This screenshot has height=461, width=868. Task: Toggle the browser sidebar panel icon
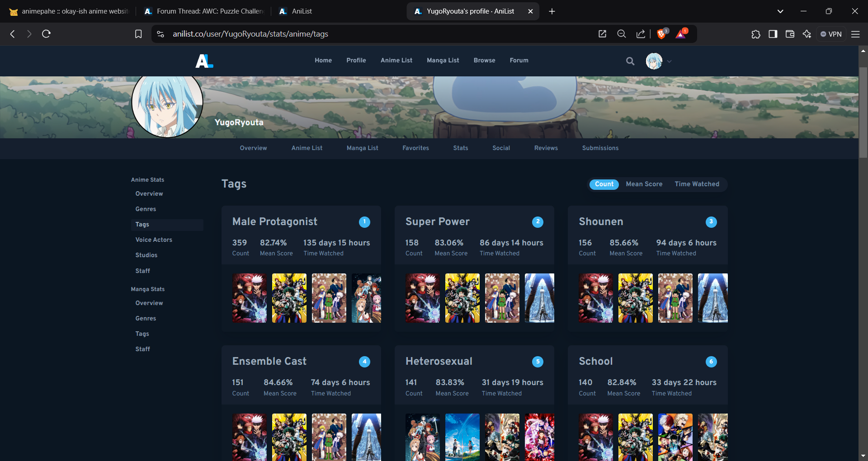pos(773,34)
